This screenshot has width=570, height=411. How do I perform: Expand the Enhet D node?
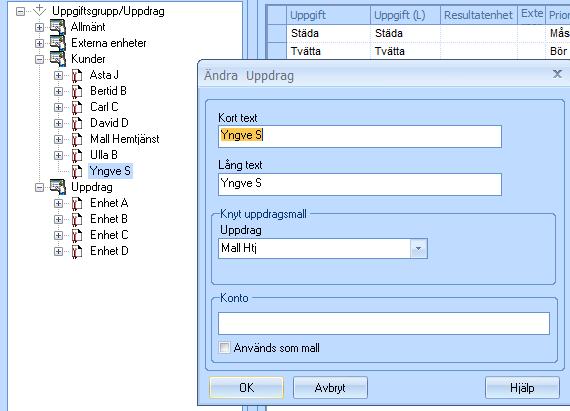58,251
